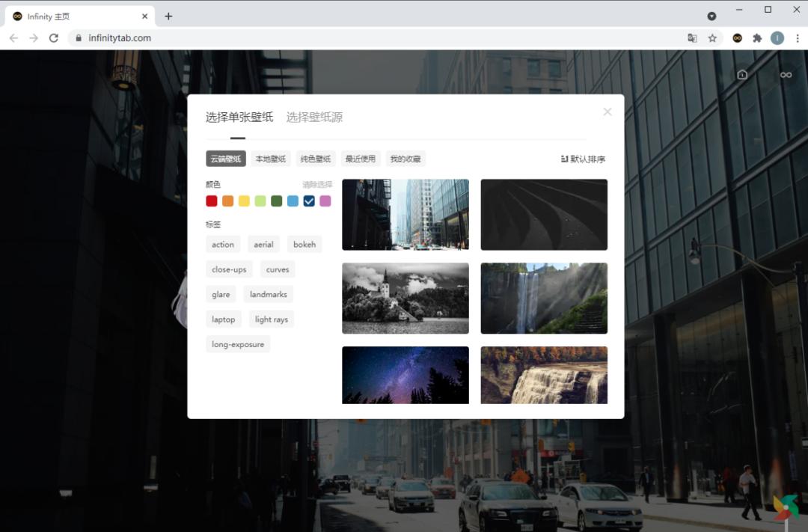Click the Infinity extension icon in Chrome toolbar
Image resolution: width=808 pixels, height=532 pixels.
737,37
